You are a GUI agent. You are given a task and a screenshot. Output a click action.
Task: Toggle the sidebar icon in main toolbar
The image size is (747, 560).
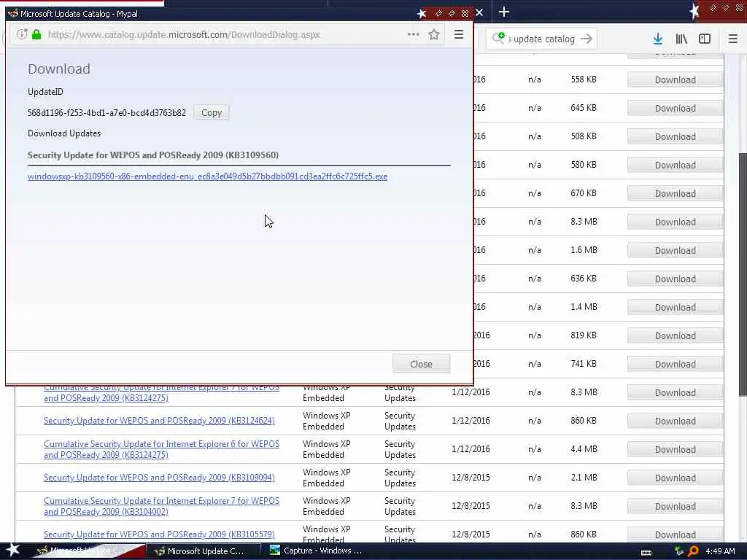coord(705,39)
